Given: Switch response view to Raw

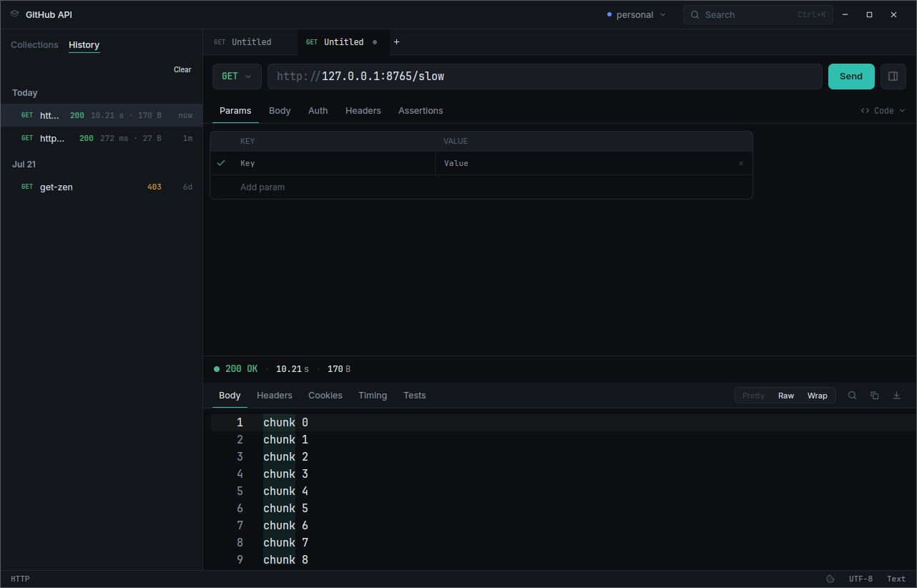Looking at the screenshot, I should point(786,396).
